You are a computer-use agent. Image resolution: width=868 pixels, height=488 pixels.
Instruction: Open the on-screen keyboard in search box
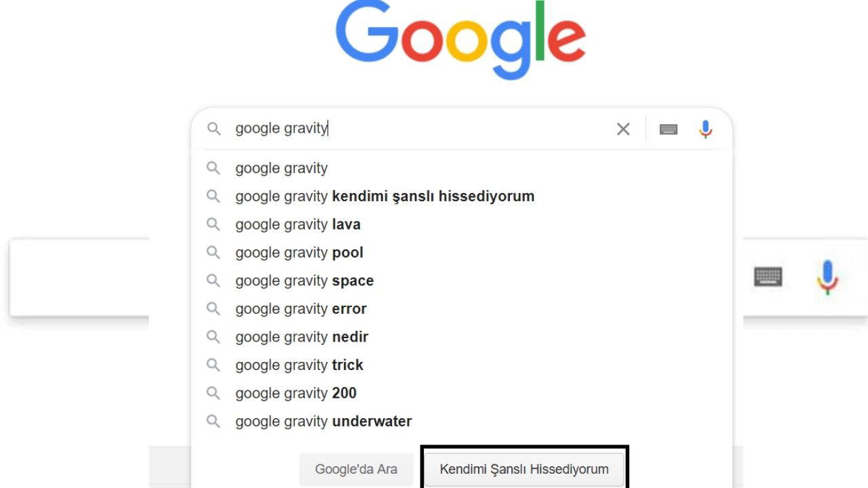point(669,129)
